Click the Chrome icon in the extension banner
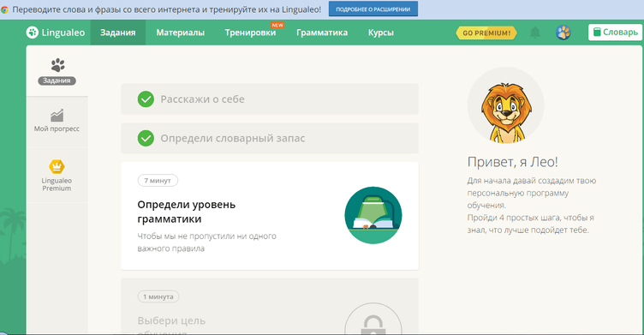644x335 pixels. pyautogui.click(x=4, y=9)
